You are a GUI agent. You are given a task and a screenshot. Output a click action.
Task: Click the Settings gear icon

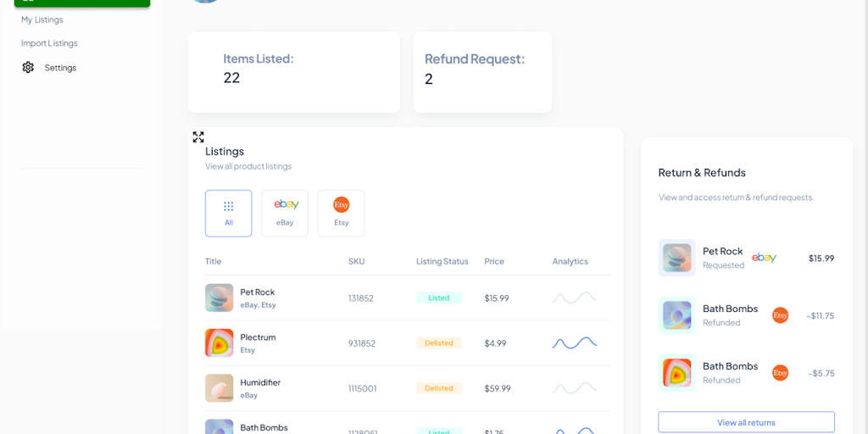pyautogui.click(x=28, y=68)
